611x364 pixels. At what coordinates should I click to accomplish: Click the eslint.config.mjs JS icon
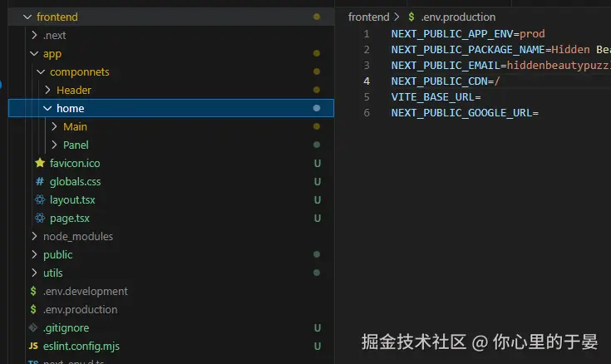point(33,347)
